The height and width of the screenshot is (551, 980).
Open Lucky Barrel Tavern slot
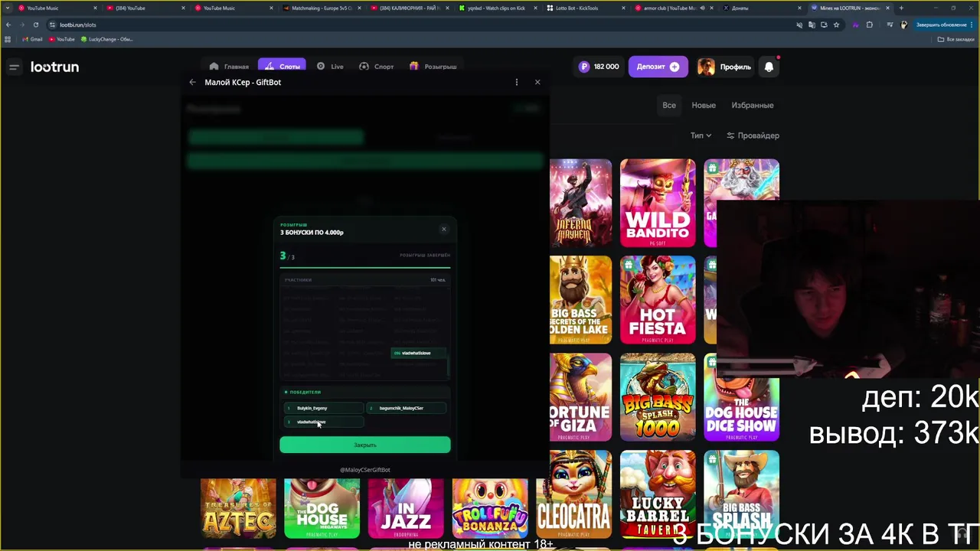pyautogui.click(x=658, y=494)
